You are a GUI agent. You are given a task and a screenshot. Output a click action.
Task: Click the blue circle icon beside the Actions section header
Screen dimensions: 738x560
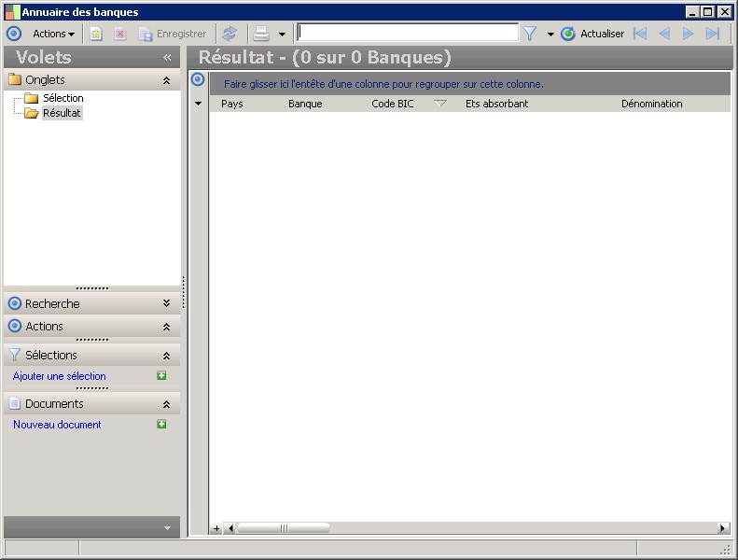click(x=15, y=326)
